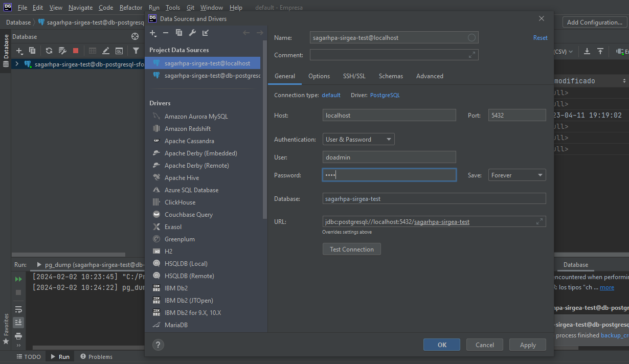Click the make-global arrow icon in the dialog toolbar

(x=206, y=33)
